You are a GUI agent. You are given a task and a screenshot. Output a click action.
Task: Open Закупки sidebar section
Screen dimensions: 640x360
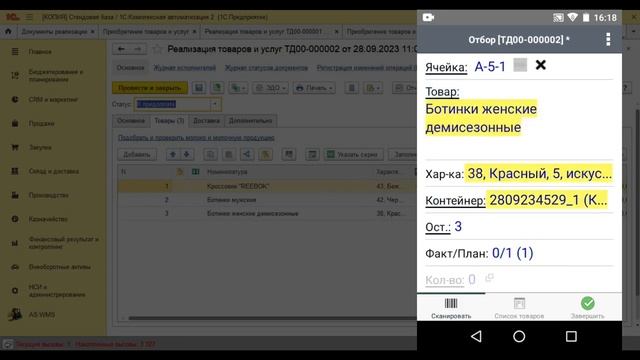[40, 147]
